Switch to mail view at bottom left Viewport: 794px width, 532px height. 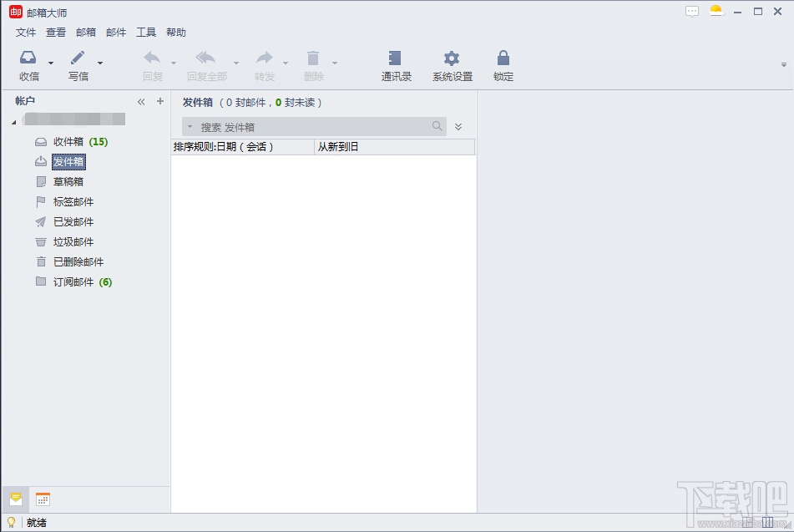tap(16, 499)
